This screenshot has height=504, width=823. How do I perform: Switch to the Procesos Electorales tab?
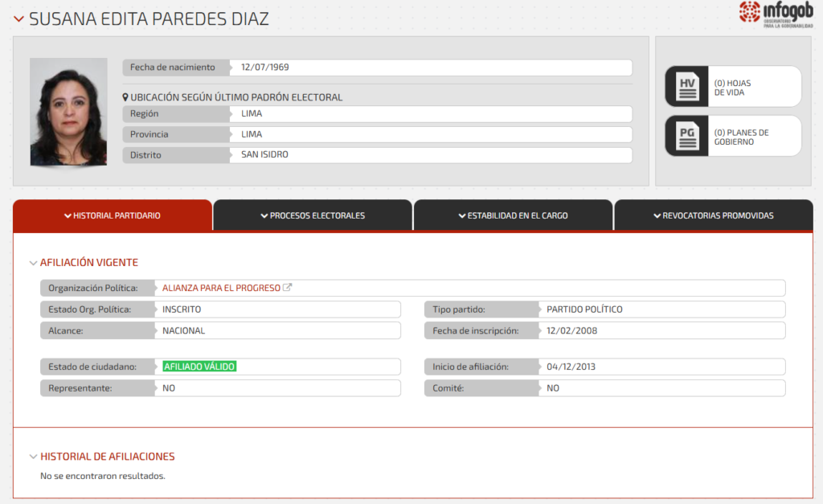(x=313, y=215)
